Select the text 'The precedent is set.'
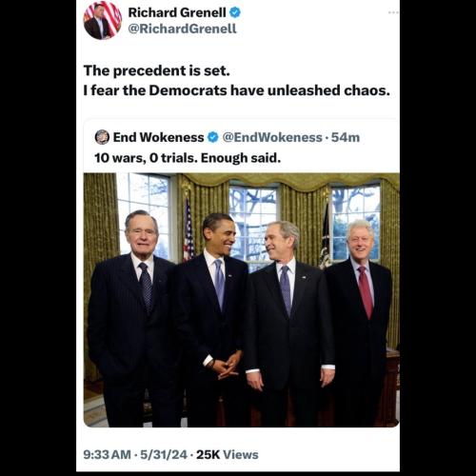Viewport: 476px width, 476px height. tap(156, 70)
